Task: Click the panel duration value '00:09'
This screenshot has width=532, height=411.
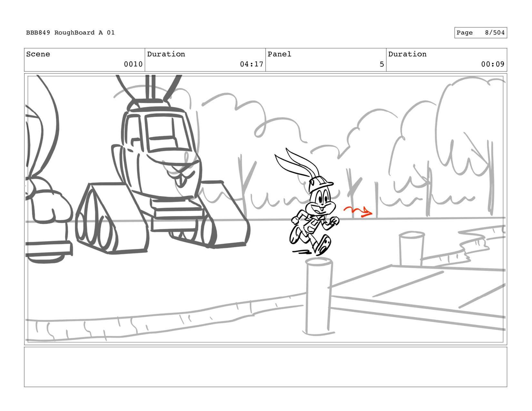Action: click(493, 64)
